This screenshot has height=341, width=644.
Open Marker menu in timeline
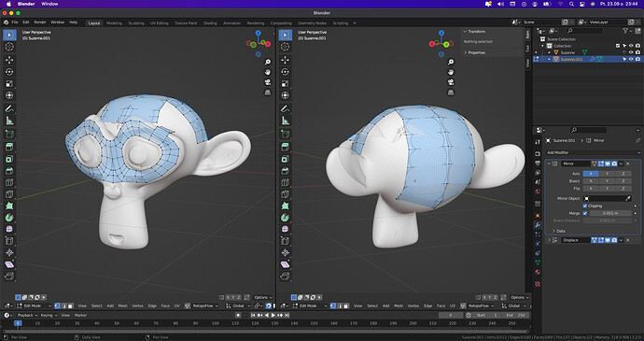80,315
